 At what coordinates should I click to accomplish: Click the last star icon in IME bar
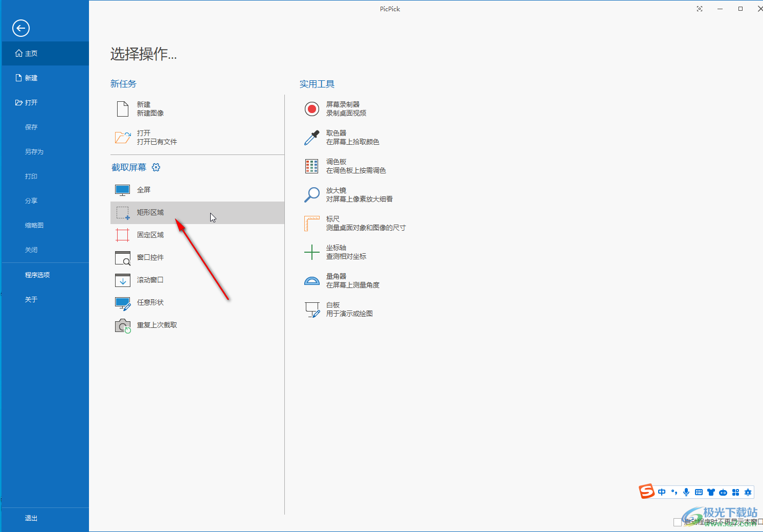(x=748, y=492)
